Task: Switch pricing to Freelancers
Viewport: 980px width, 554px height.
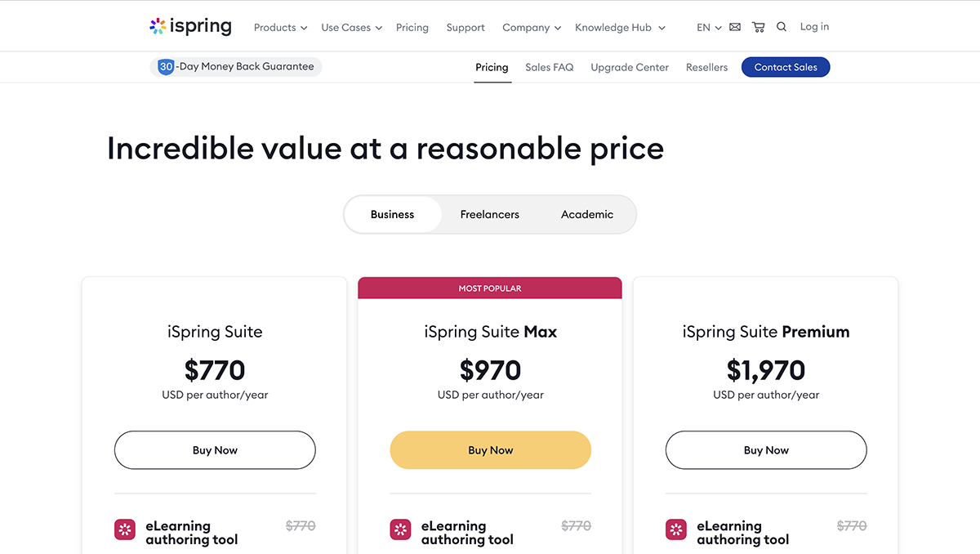Action: [x=489, y=214]
